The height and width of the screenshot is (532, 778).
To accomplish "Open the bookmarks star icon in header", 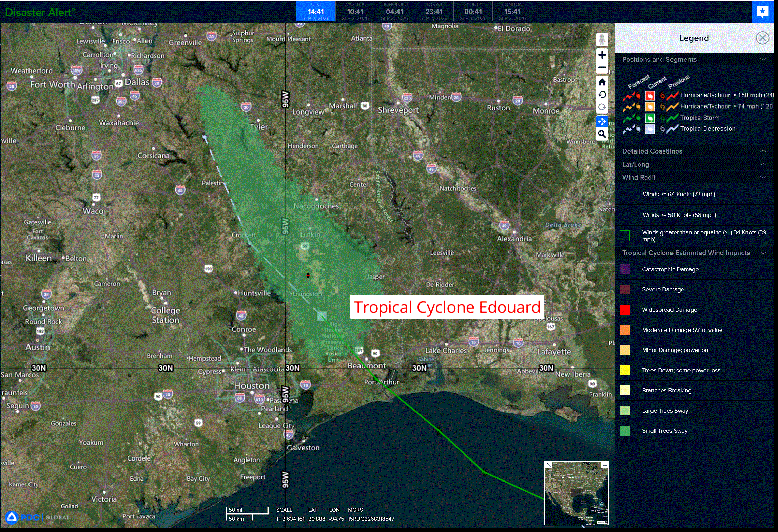I will 762,12.
